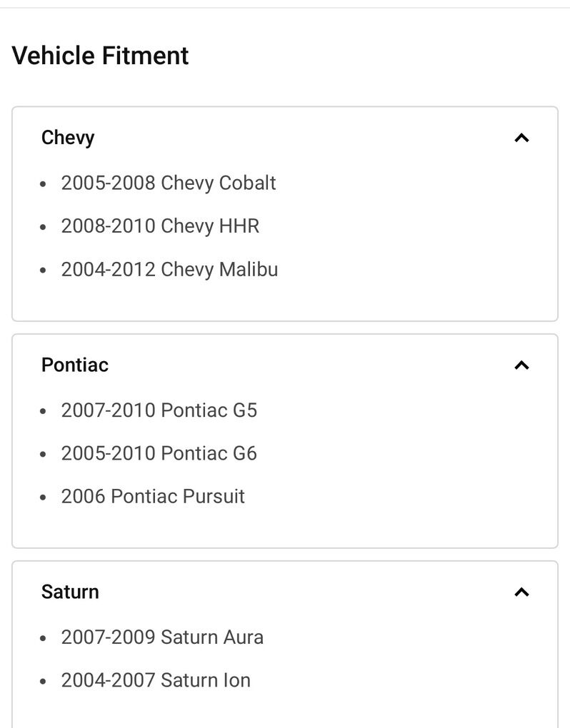
Task: Click the bullet beside Pontiac G6
Action: pos(44,455)
